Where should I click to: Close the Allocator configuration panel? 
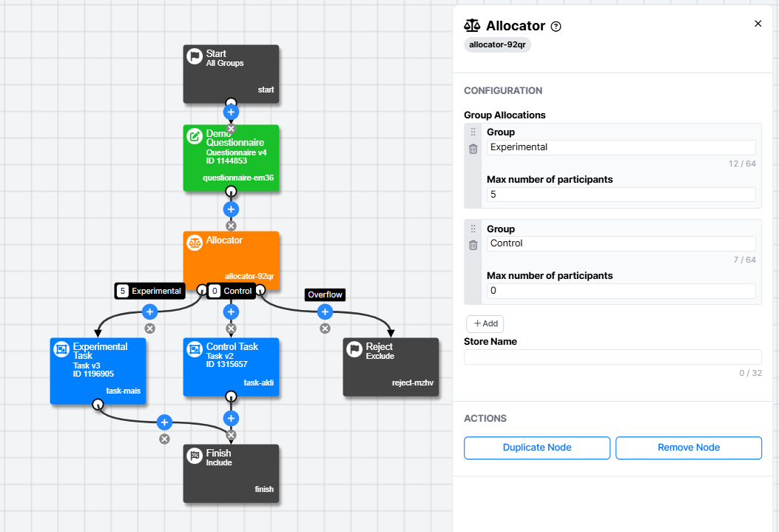[x=758, y=24]
